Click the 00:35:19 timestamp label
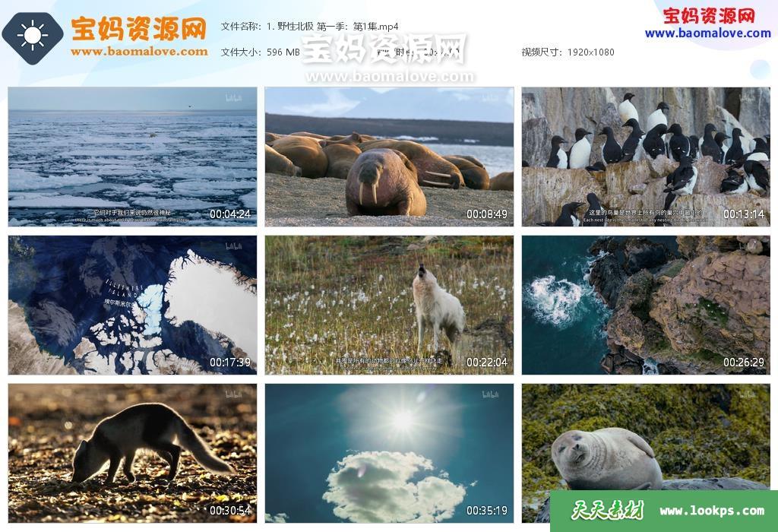The height and width of the screenshot is (532, 778). [487, 510]
